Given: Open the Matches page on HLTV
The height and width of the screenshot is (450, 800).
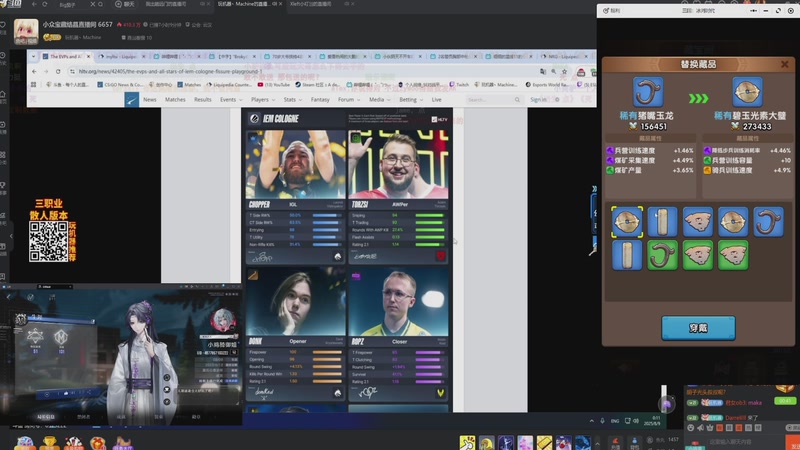Looking at the screenshot, I should (175, 99).
